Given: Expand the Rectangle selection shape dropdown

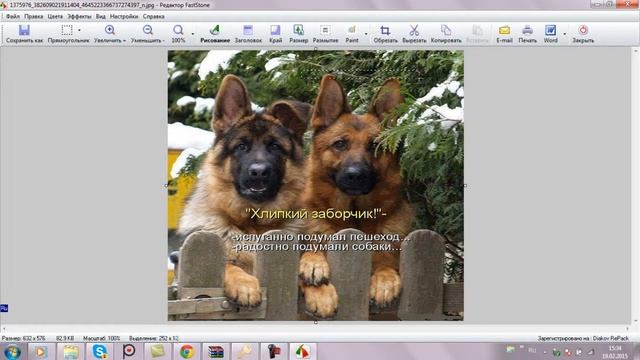Looking at the screenshot, I should point(79,30).
